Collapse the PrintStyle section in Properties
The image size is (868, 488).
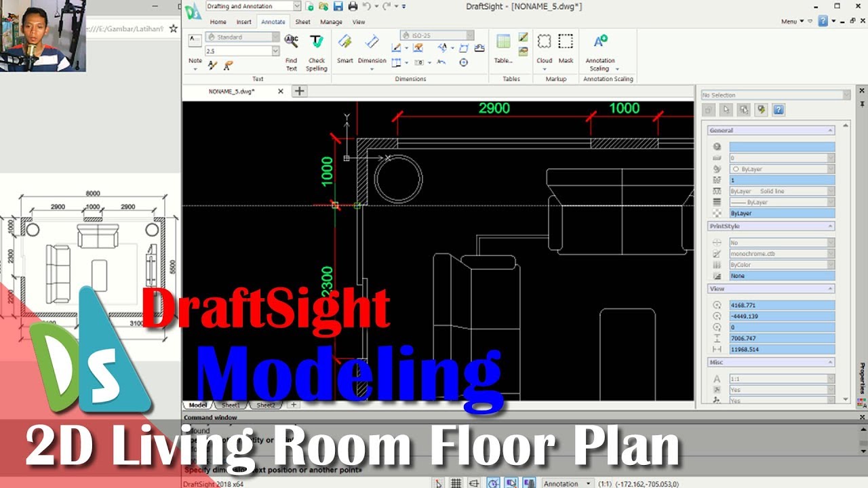(x=830, y=226)
